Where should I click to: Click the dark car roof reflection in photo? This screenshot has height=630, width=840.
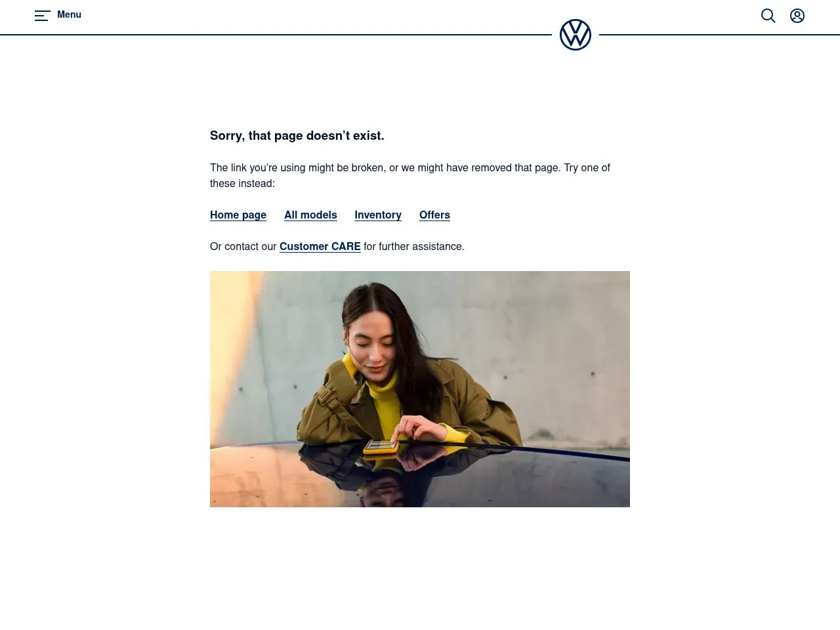(459, 479)
